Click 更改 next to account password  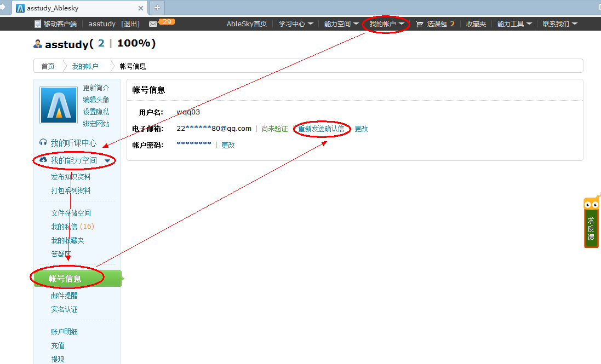[x=228, y=145]
